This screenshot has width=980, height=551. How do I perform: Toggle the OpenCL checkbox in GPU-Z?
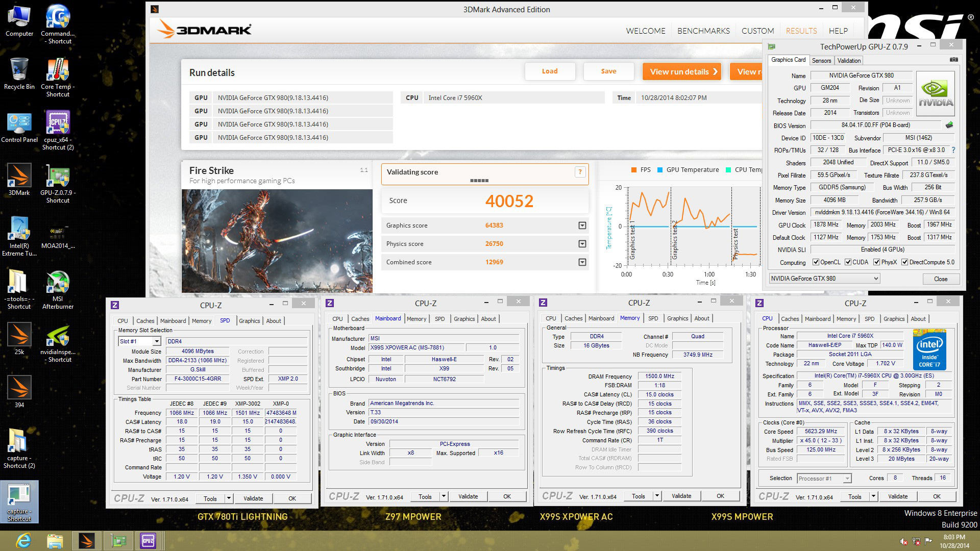[816, 262]
